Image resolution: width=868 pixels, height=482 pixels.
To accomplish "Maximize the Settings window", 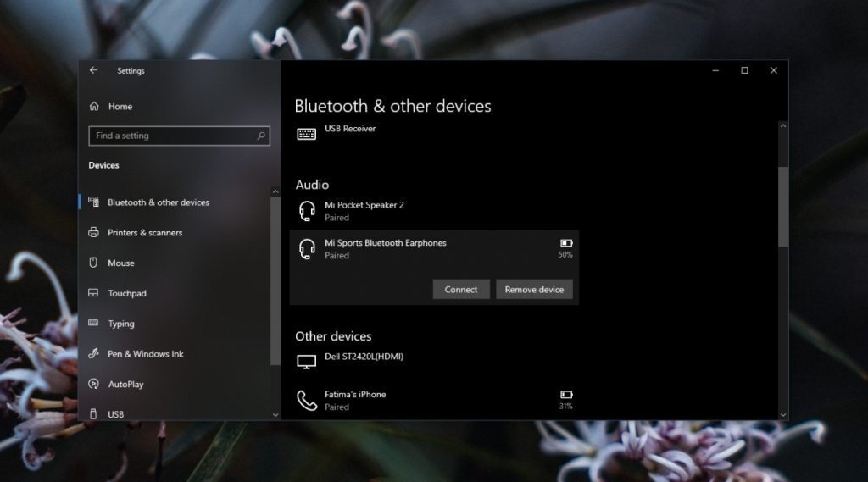I will pyautogui.click(x=744, y=70).
